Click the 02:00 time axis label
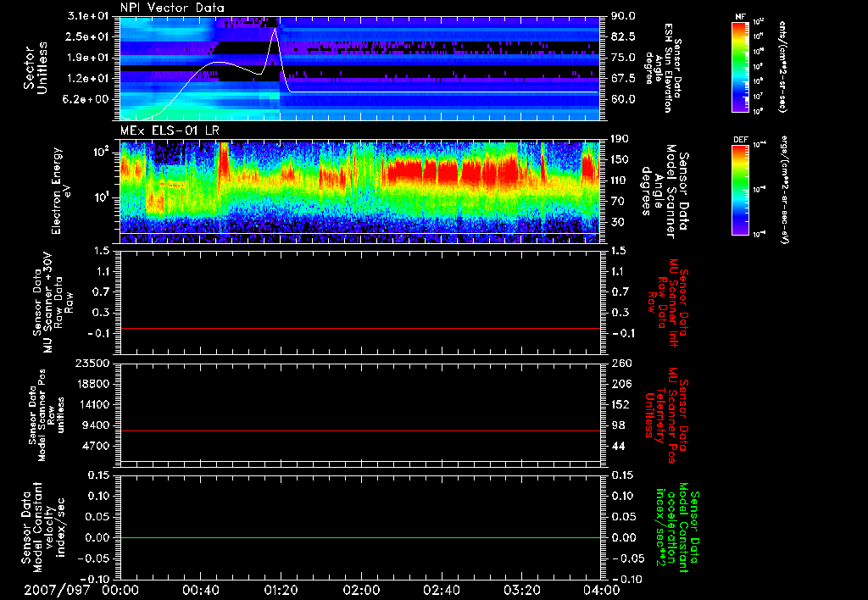Image resolution: width=868 pixels, height=600 pixels. point(361,590)
